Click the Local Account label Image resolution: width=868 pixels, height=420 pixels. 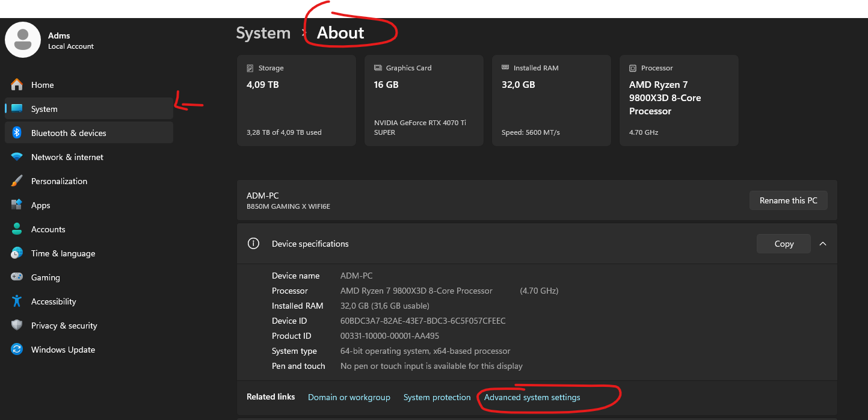point(71,46)
